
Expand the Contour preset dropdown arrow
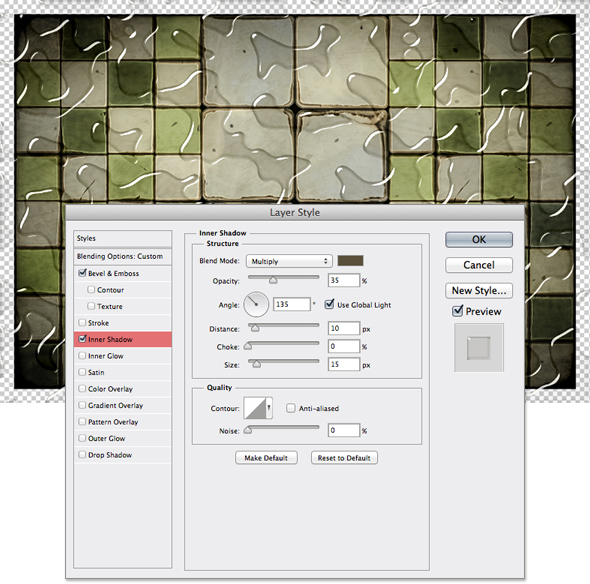(x=269, y=408)
